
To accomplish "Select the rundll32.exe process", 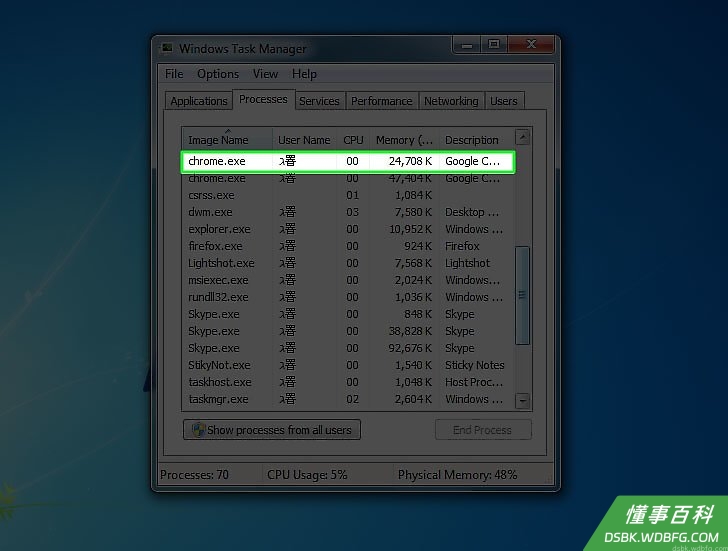I will [x=348, y=297].
